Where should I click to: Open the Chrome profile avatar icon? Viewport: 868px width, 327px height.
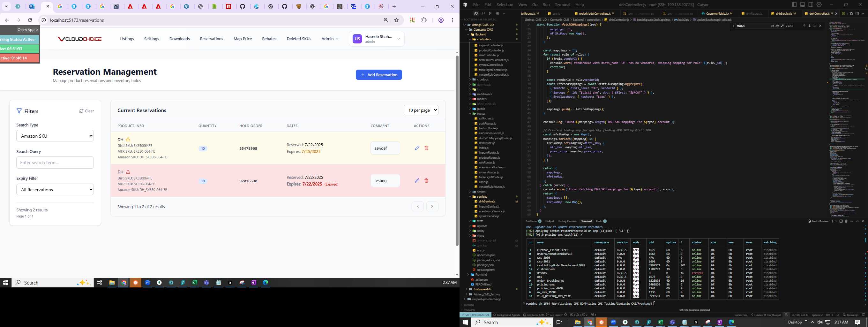[x=441, y=20]
